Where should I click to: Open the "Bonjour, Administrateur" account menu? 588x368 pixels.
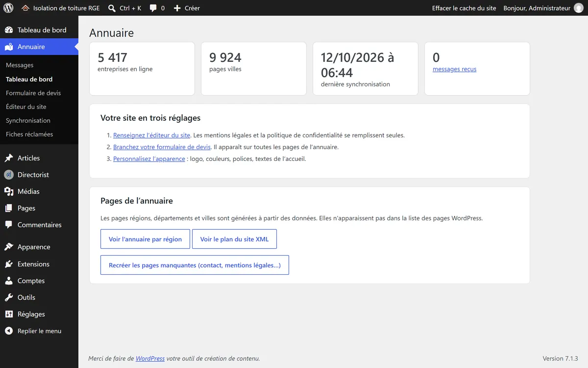click(537, 8)
